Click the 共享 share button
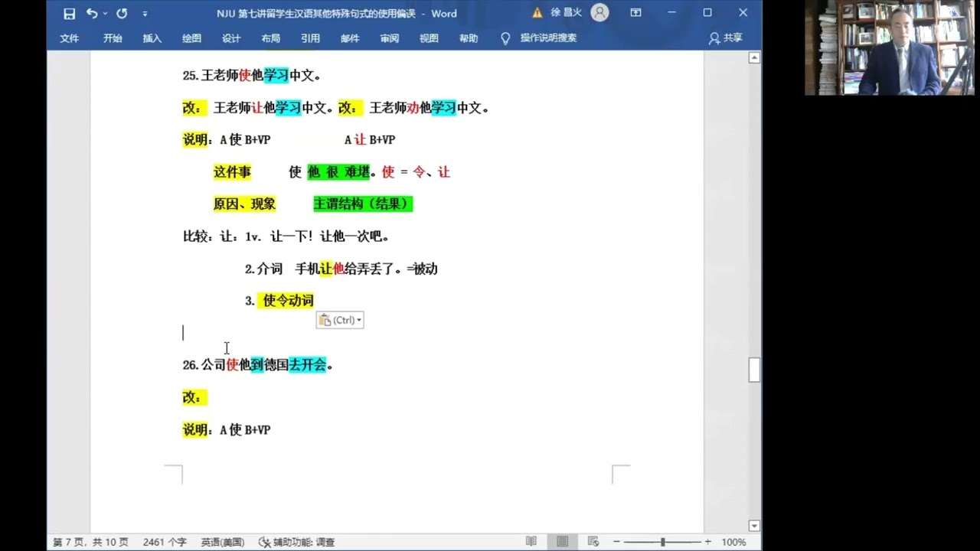 click(726, 38)
